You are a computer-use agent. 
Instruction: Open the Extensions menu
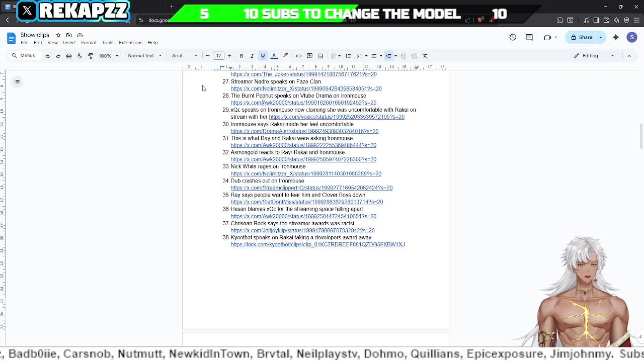(x=131, y=43)
